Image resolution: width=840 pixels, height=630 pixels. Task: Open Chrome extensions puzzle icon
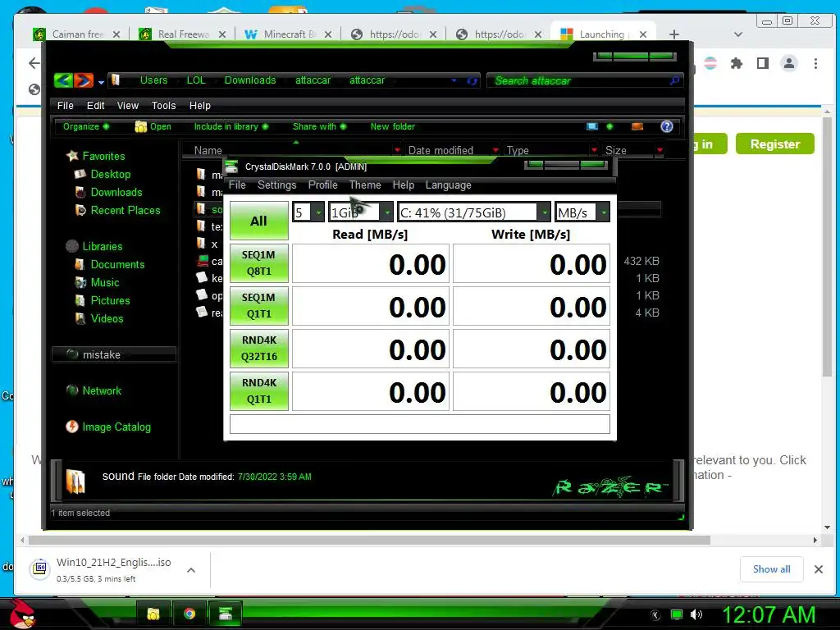pyautogui.click(x=737, y=63)
